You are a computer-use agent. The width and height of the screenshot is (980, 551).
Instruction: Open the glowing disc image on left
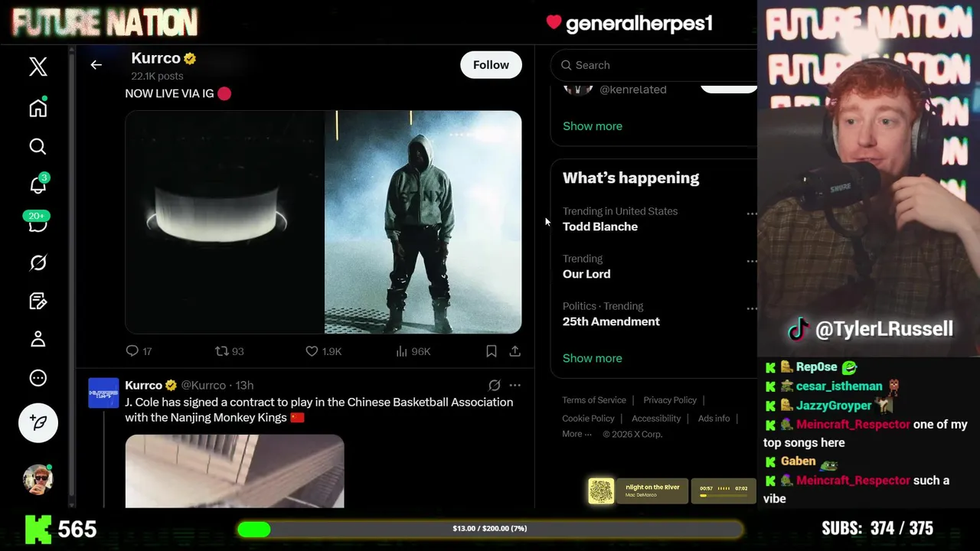[224, 222]
